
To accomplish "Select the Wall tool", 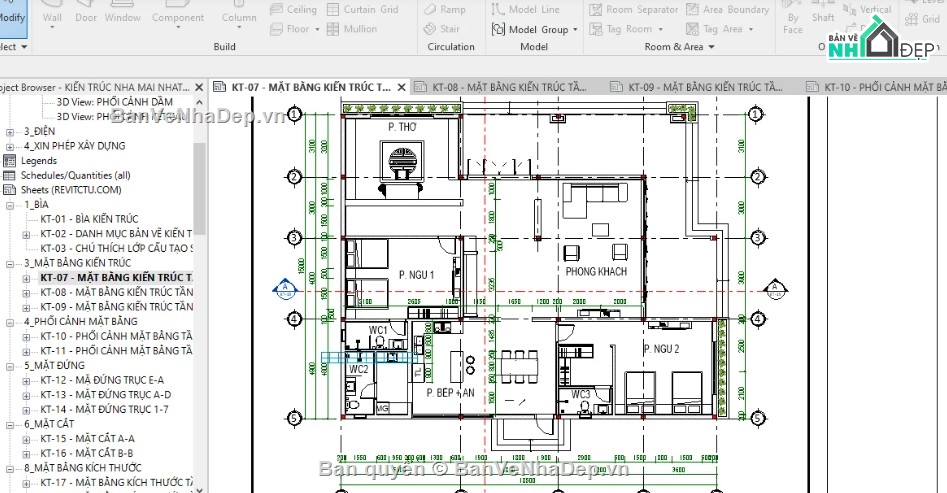I will tap(52, 14).
